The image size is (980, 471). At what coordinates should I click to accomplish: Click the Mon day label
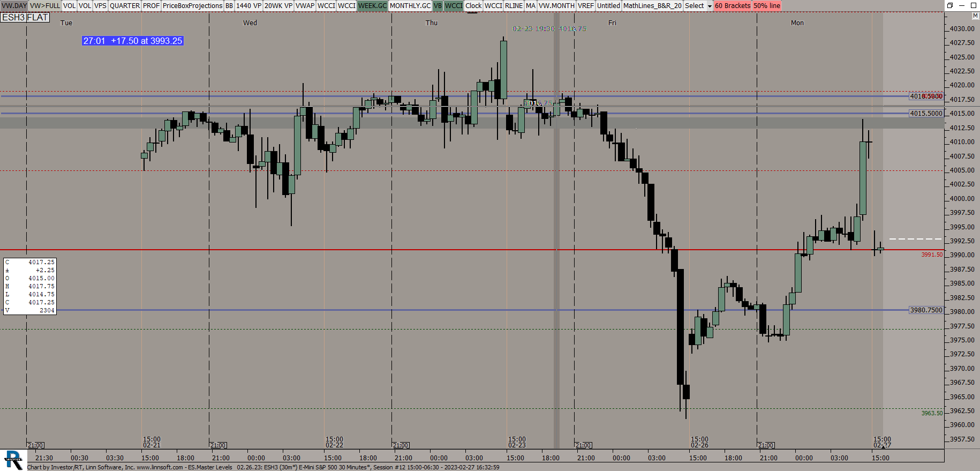[x=797, y=23]
